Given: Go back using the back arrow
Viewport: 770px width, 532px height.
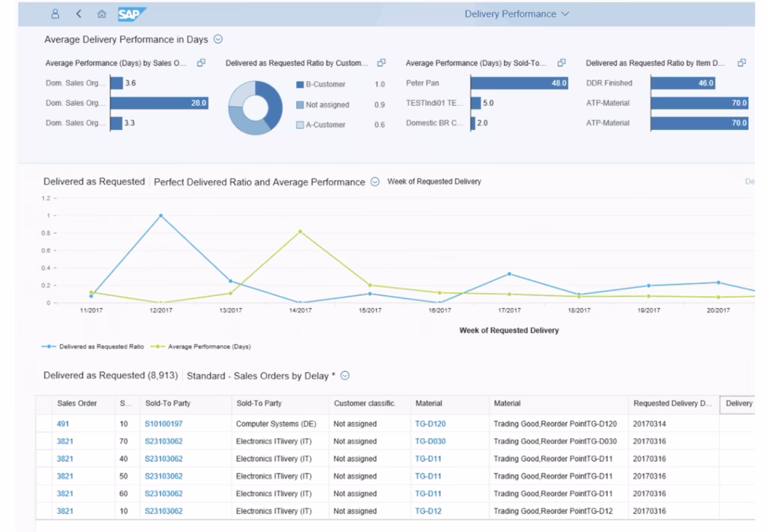Looking at the screenshot, I should click(x=79, y=14).
